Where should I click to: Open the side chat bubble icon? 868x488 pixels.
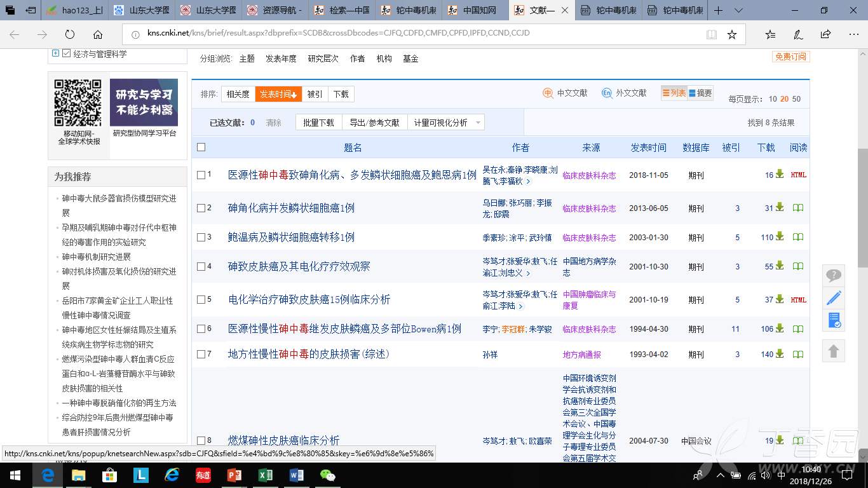click(834, 275)
